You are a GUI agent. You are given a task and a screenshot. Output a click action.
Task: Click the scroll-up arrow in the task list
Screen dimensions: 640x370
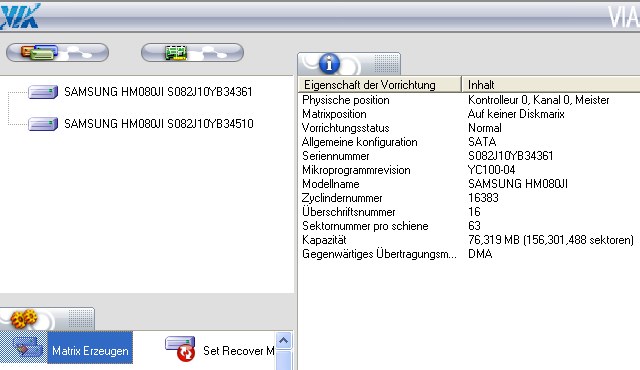tap(284, 340)
